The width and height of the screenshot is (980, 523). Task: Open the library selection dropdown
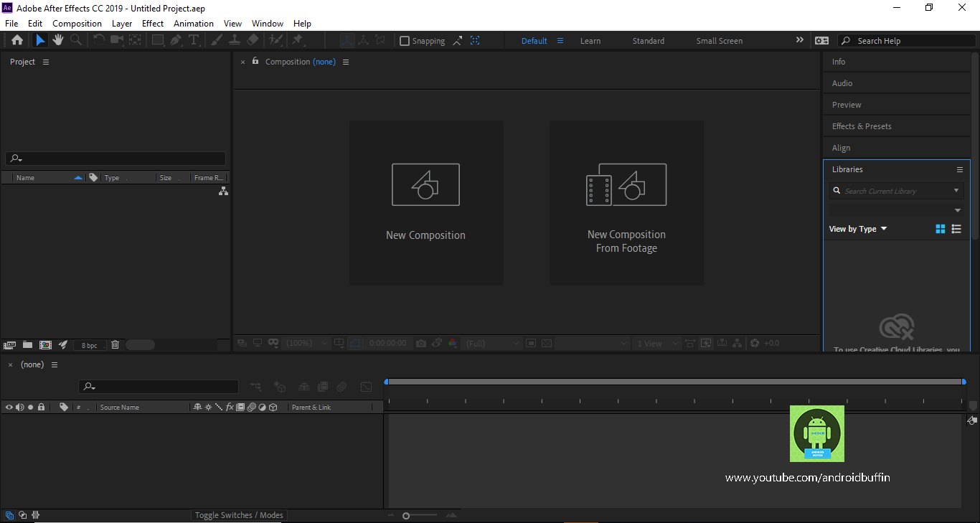(x=897, y=210)
